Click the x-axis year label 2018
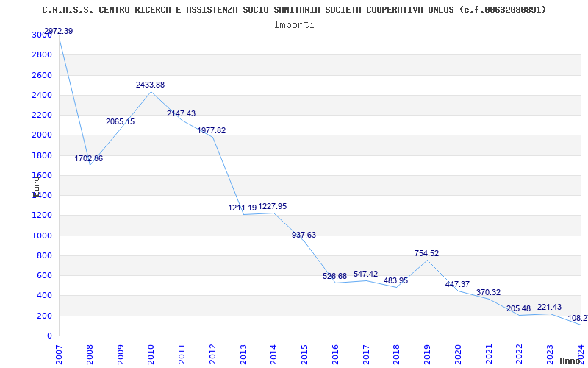The width and height of the screenshot is (588, 368). [x=396, y=355]
